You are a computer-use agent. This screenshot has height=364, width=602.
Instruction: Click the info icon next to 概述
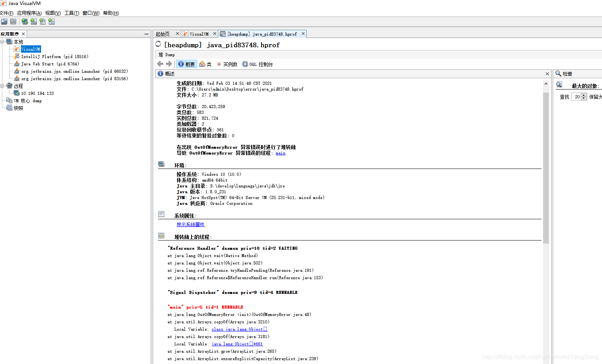[160, 74]
